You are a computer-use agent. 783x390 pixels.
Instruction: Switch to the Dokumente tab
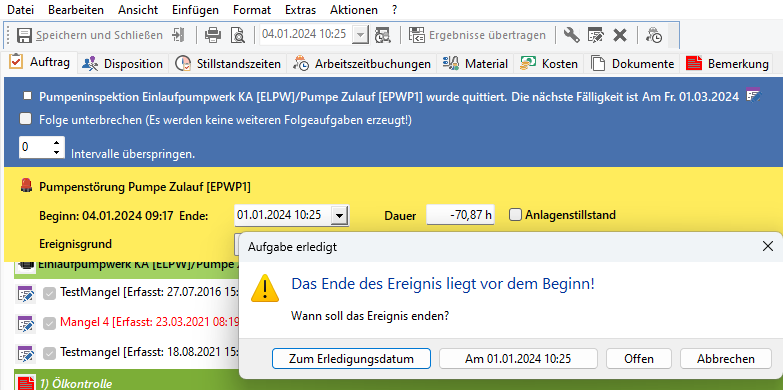pos(632,64)
